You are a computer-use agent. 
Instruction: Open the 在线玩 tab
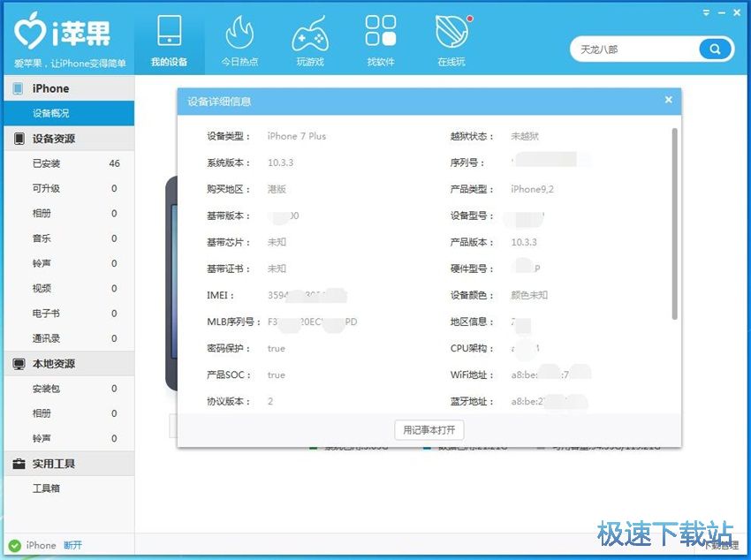coord(451,39)
